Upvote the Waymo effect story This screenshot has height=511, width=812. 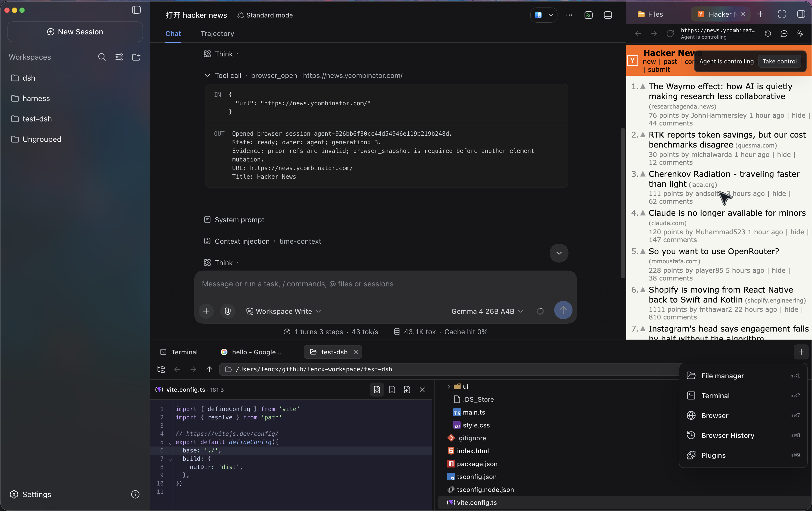click(x=643, y=87)
